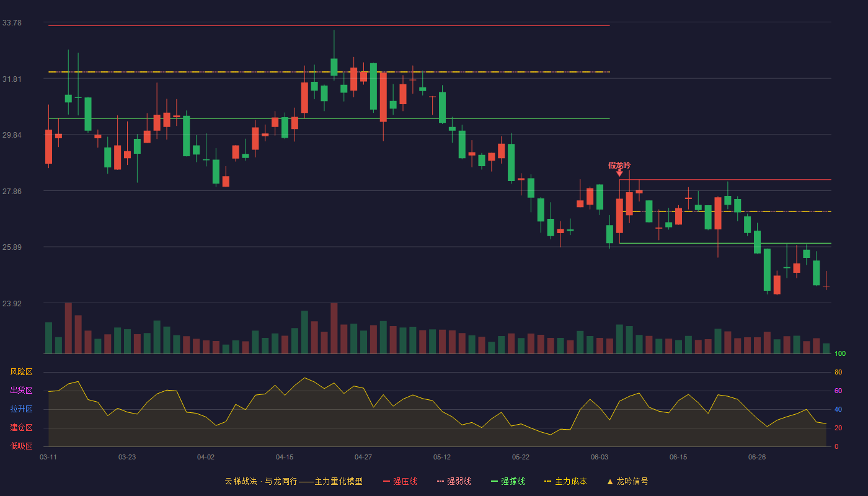Click the 06-15 date axis label
The image size is (868, 496).
(678, 457)
